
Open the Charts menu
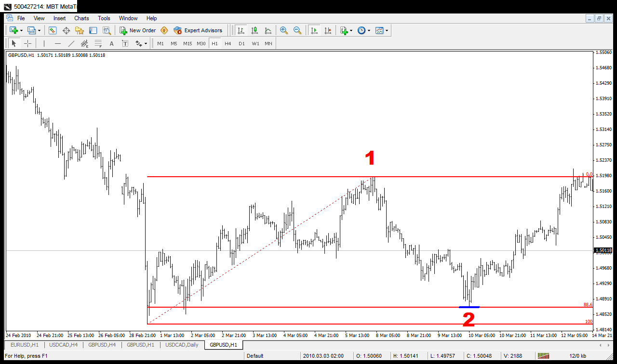(x=81, y=18)
